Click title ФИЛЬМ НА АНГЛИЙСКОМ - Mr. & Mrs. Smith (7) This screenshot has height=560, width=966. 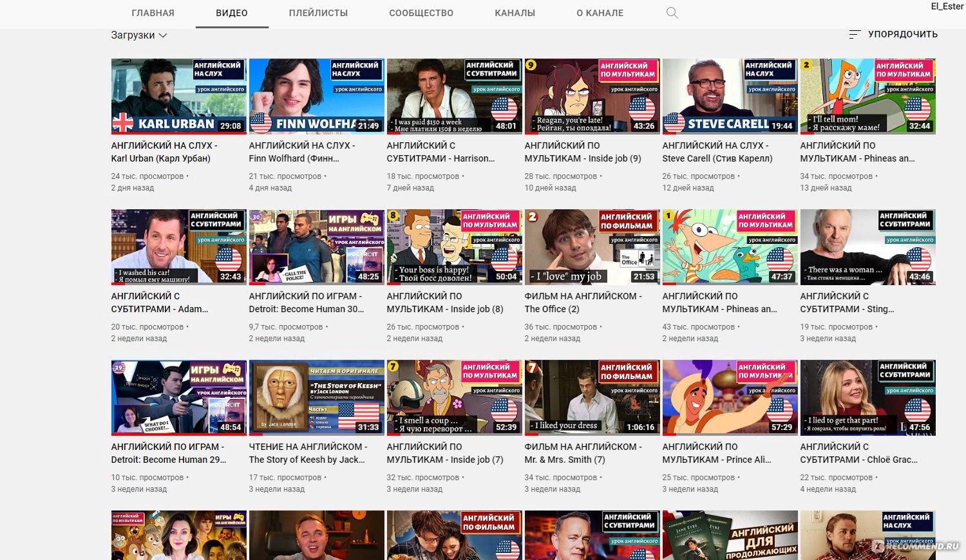point(583,453)
